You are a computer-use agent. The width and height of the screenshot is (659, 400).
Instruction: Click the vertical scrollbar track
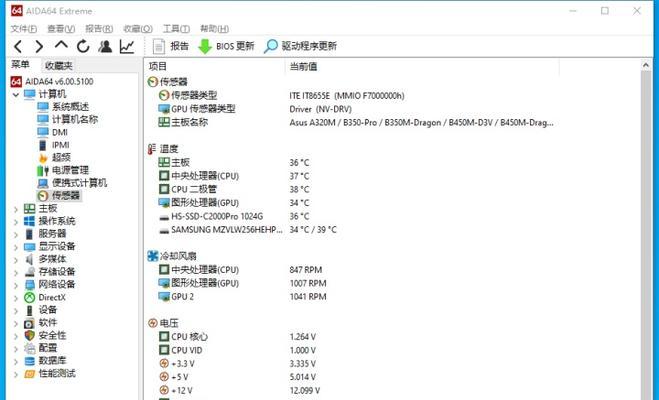coord(646,235)
